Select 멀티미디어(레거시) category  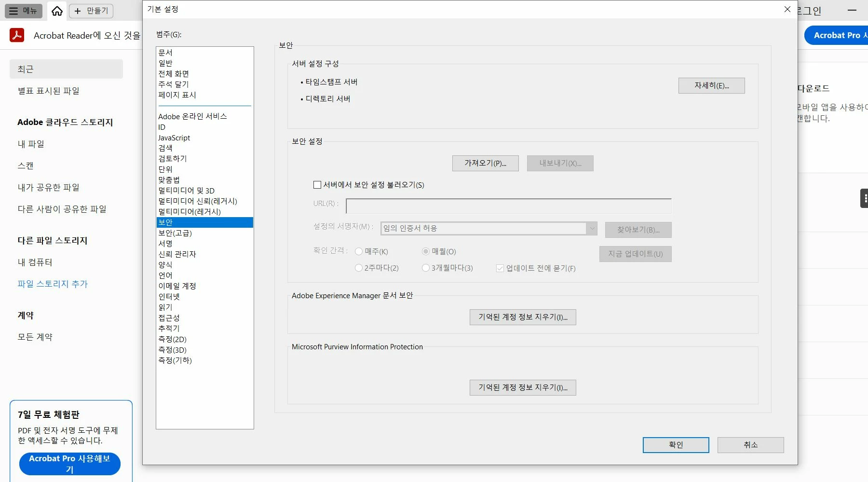click(204, 212)
